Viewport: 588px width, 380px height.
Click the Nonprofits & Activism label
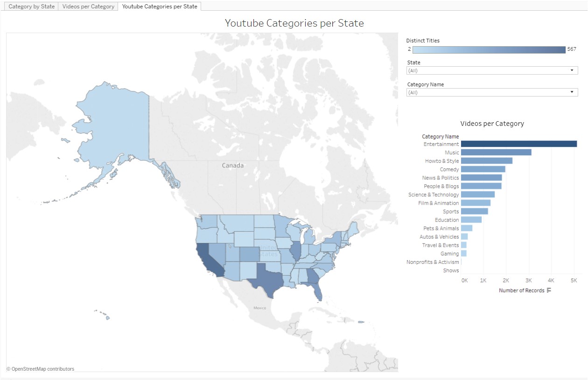433,262
